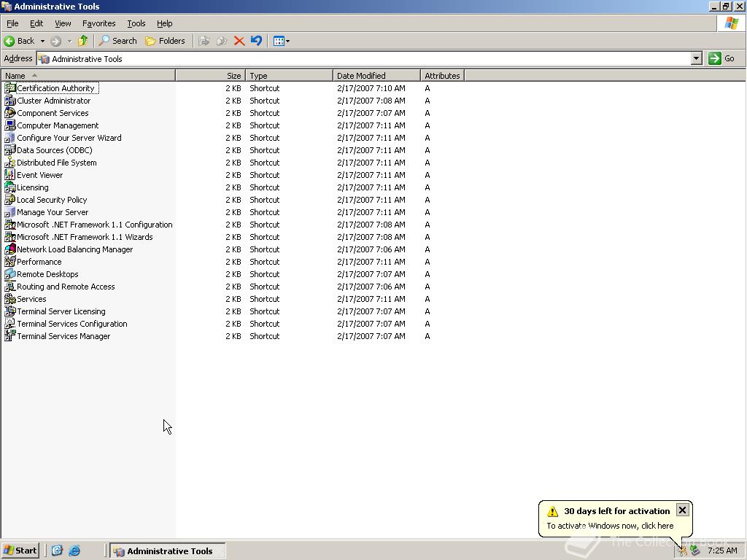Click the Licensing icon
Image resolution: width=747 pixels, height=560 pixels.
point(9,187)
